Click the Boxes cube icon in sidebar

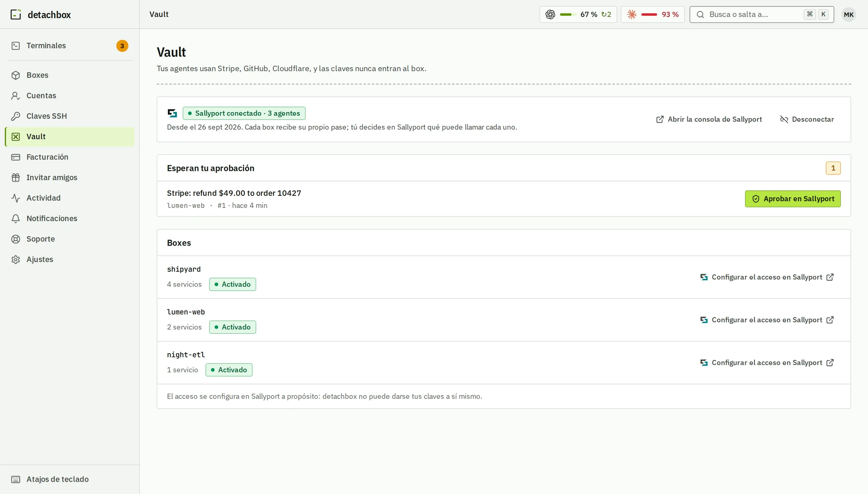(x=16, y=75)
